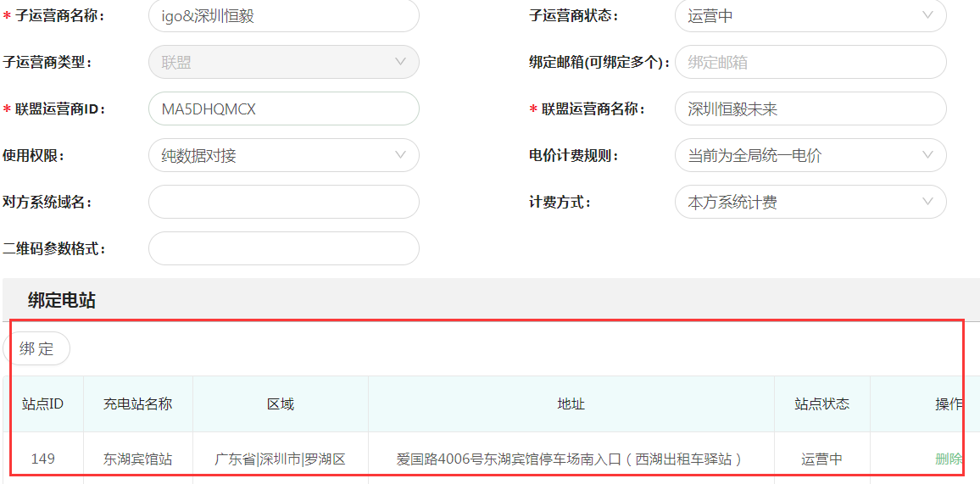This screenshot has height=484, width=980.
Task: Click the 区域 column header
Action: (x=281, y=404)
